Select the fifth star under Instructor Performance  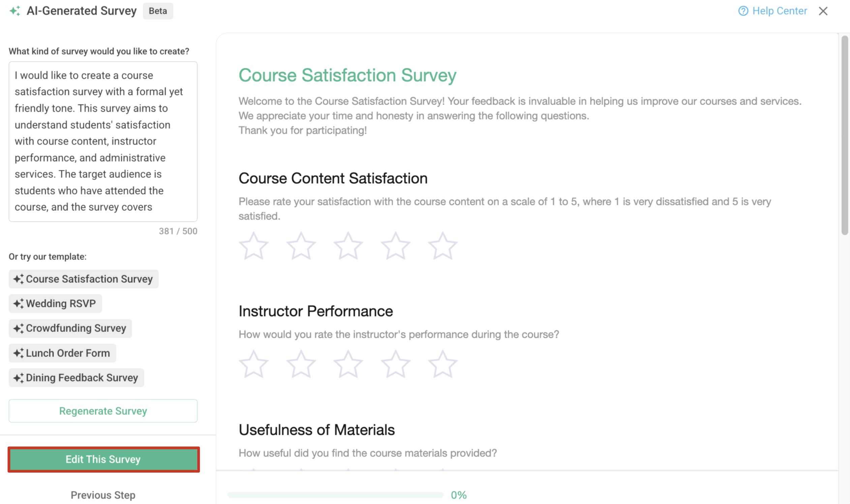coord(443,364)
